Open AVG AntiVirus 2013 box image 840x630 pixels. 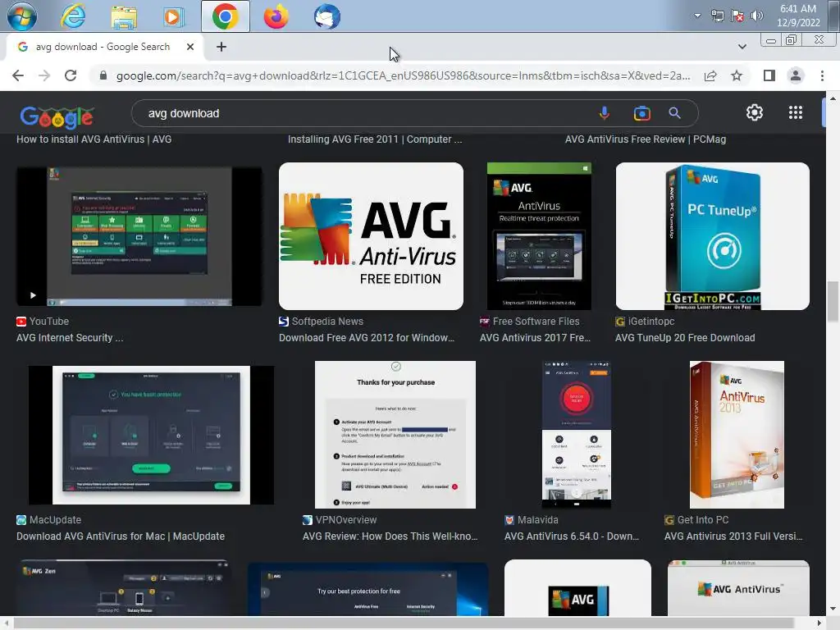(x=737, y=435)
